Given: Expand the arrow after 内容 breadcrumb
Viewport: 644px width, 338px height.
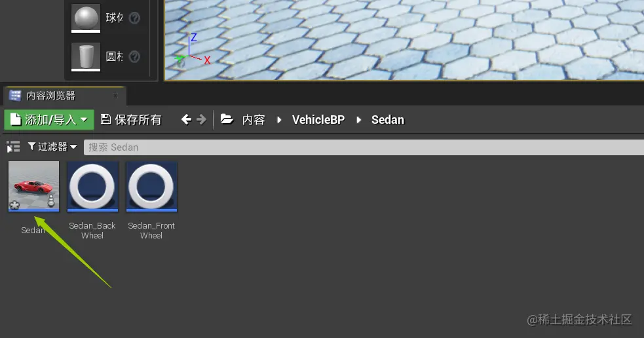Looking at the screenshot, I should 279,120.
